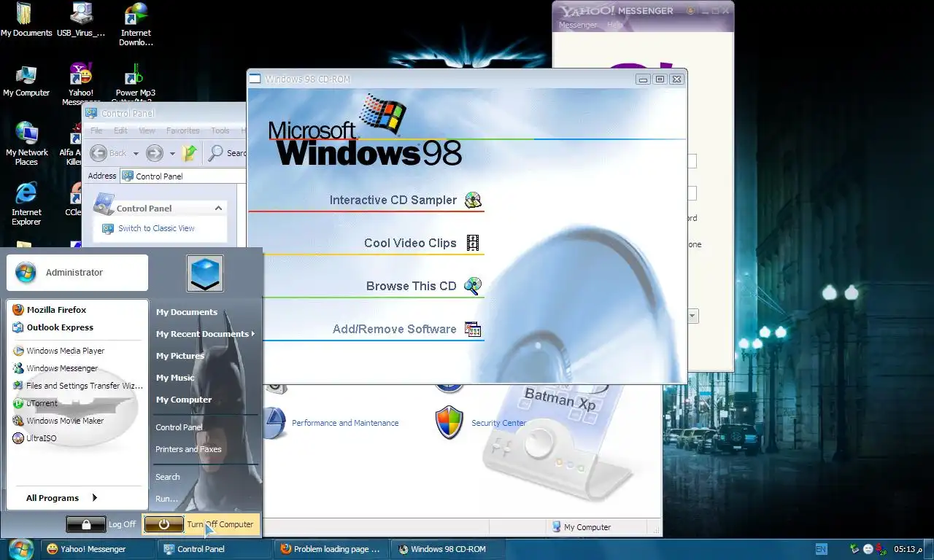Open USB_Virus desktop shortcut

81,20
